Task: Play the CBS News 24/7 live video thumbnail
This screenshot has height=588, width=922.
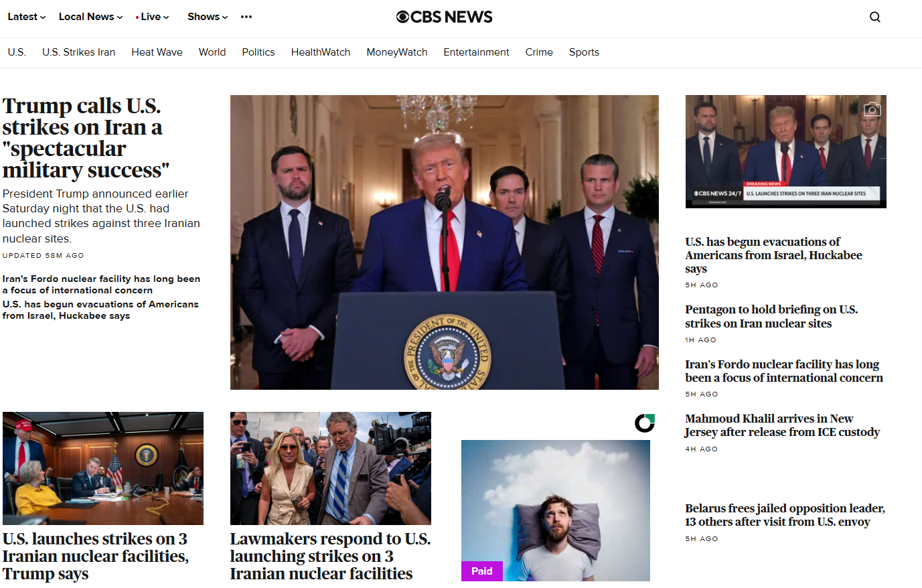Action: tap(786, 151)
